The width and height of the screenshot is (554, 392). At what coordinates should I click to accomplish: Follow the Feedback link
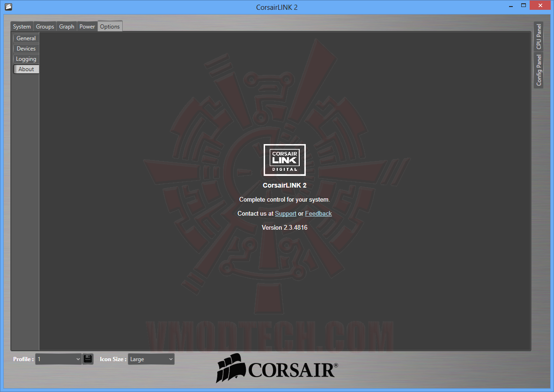[x=318, y=213]
